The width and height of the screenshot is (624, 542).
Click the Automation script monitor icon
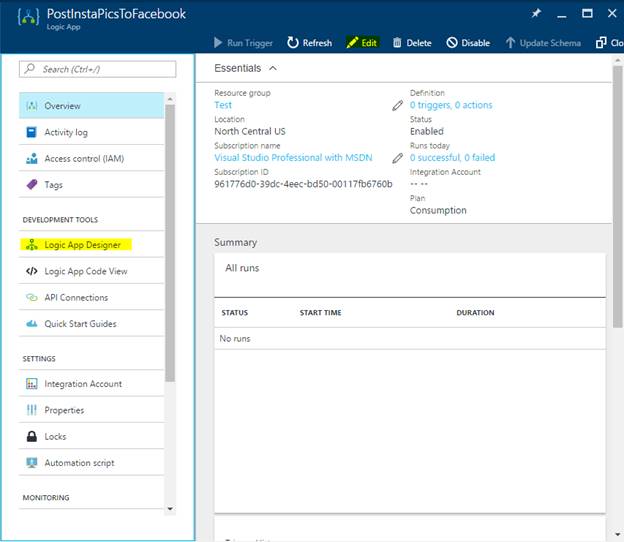click(x=31, y=463)
